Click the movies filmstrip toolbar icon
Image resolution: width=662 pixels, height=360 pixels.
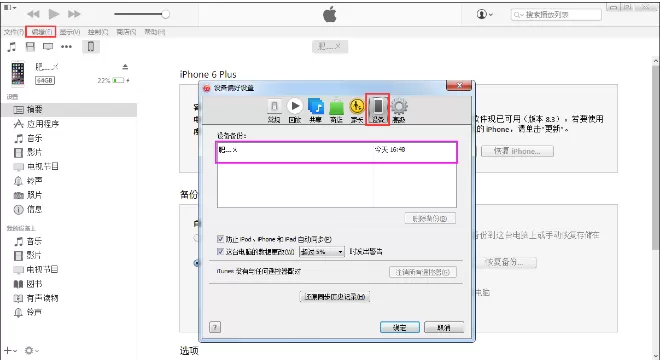click(30, 46)
